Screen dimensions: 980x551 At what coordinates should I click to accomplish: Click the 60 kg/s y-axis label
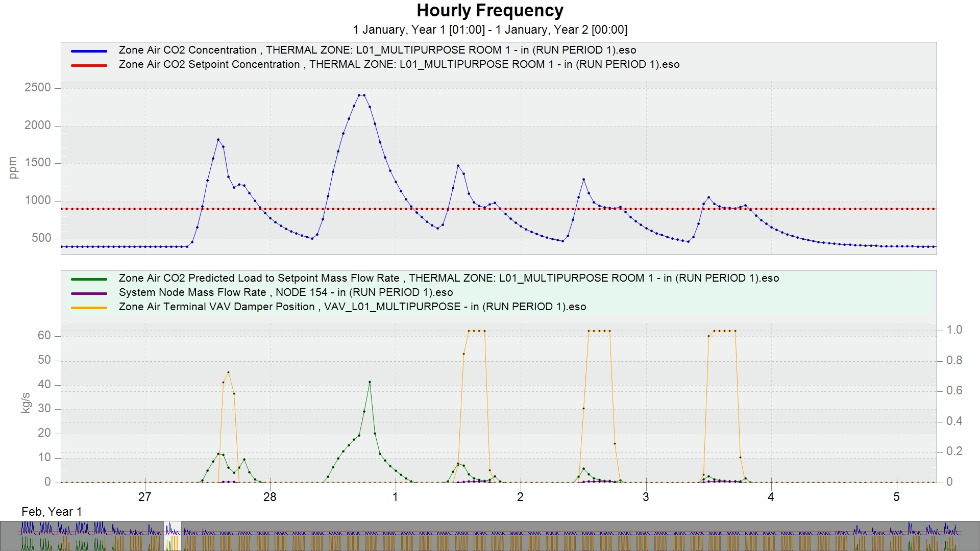point(44,336)
